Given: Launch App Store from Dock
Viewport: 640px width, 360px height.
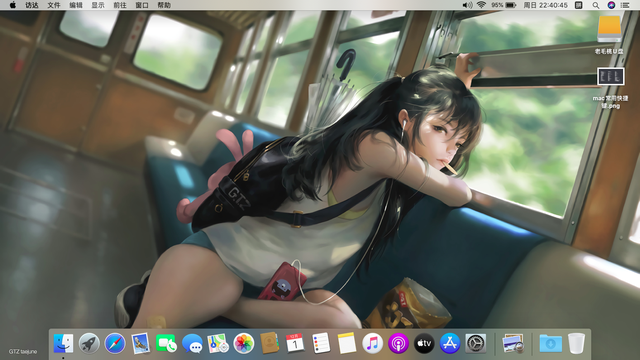Looking at the screenshot, I should click(x=450, y=343).
